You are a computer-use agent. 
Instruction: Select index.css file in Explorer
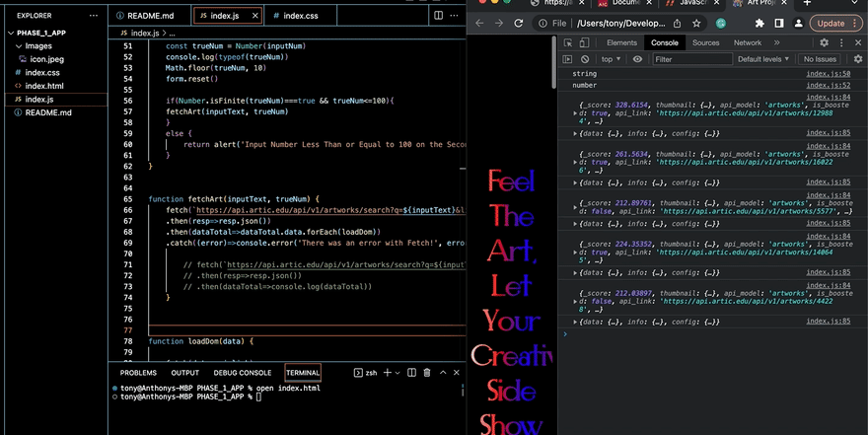tap(42, 73)
